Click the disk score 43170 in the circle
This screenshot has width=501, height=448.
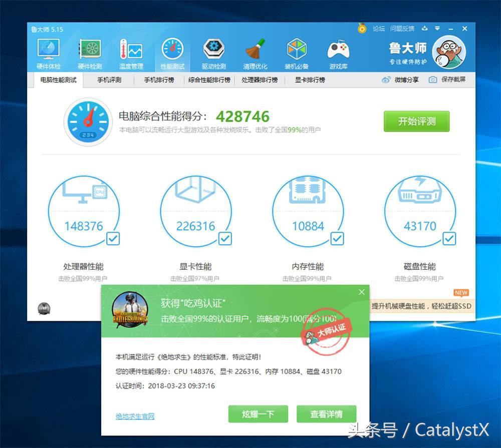[x=420, y=226]
